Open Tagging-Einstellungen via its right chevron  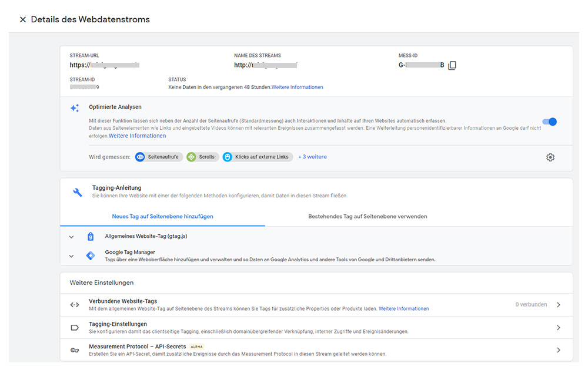pos(559,328)
